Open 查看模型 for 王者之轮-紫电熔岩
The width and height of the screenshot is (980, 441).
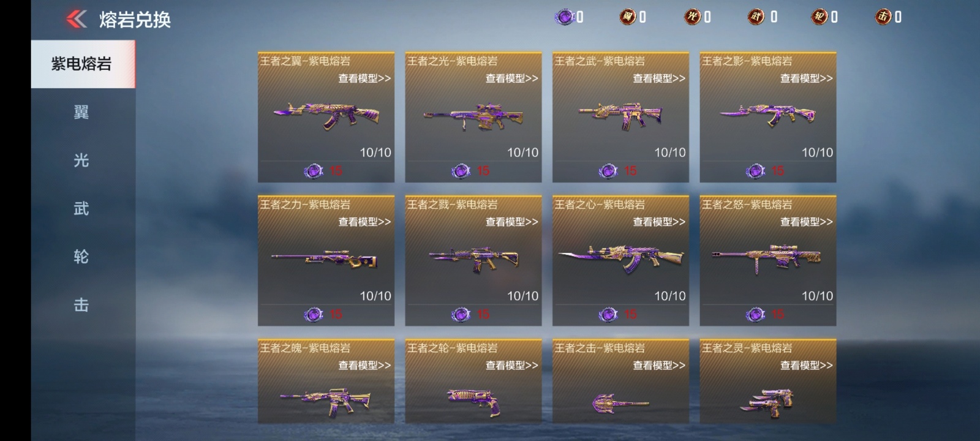(512, 365)
